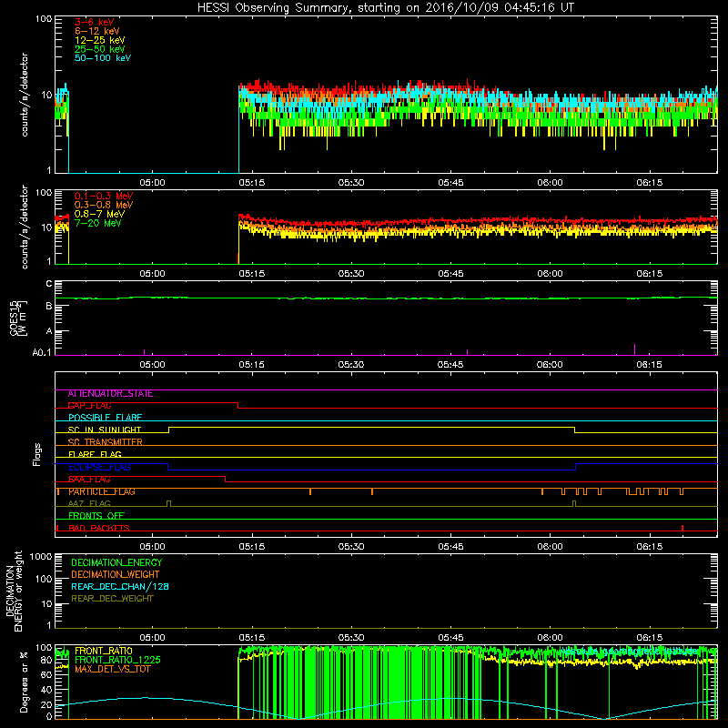Select the red 3-6 keV legend label

[x=95, y=22]
